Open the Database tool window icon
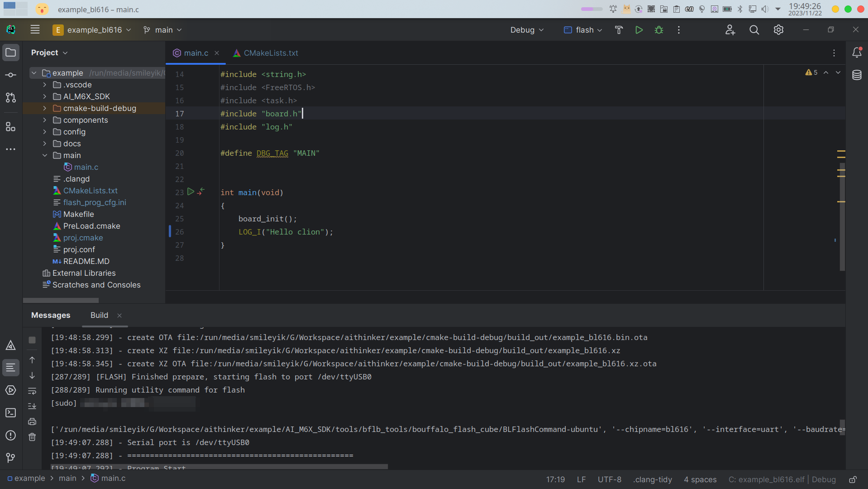868x489 pixels. [857, 75]
